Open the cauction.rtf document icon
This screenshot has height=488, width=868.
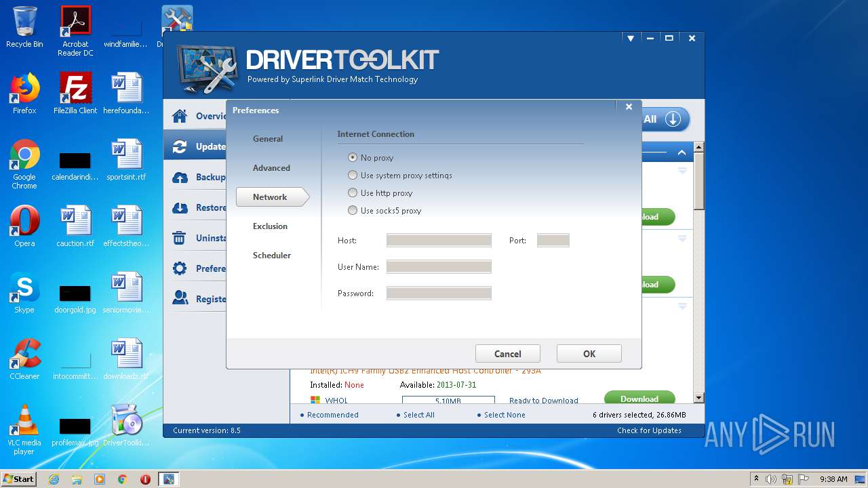point(75,226)
